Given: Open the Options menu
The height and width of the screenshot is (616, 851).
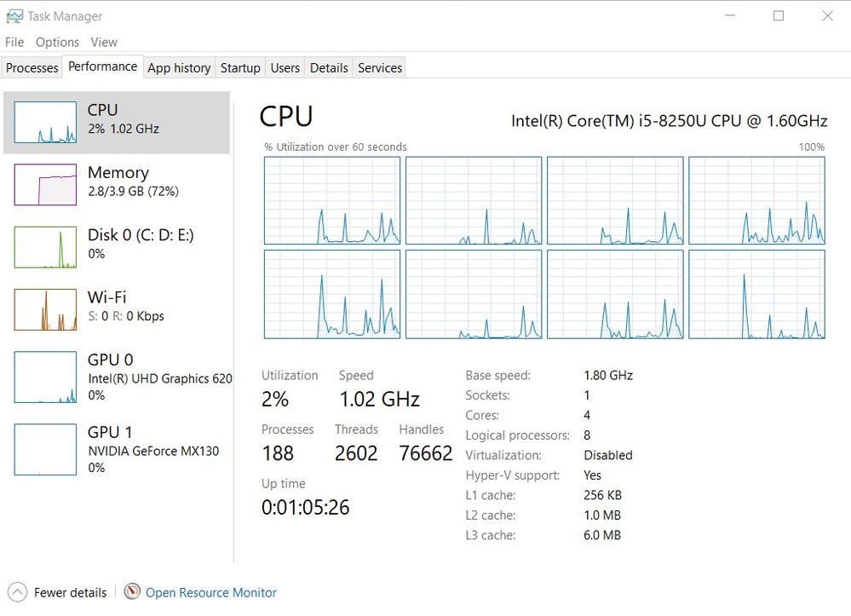Looking at the screenshot, I should coord(57,42).
